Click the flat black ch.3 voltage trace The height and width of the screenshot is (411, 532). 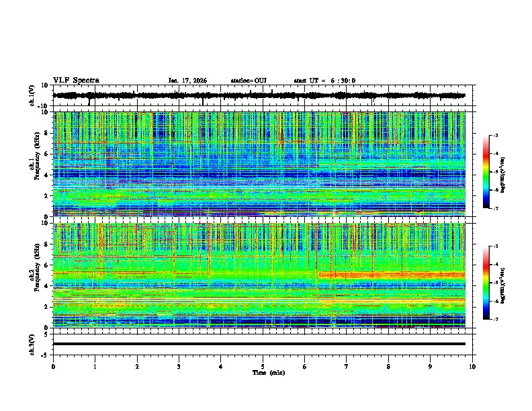coord(259,344)
